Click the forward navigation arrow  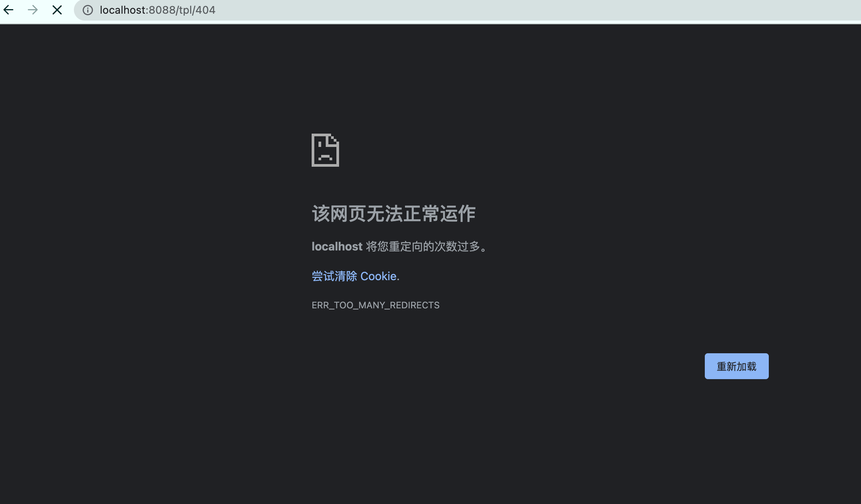[x=33, y=10]
